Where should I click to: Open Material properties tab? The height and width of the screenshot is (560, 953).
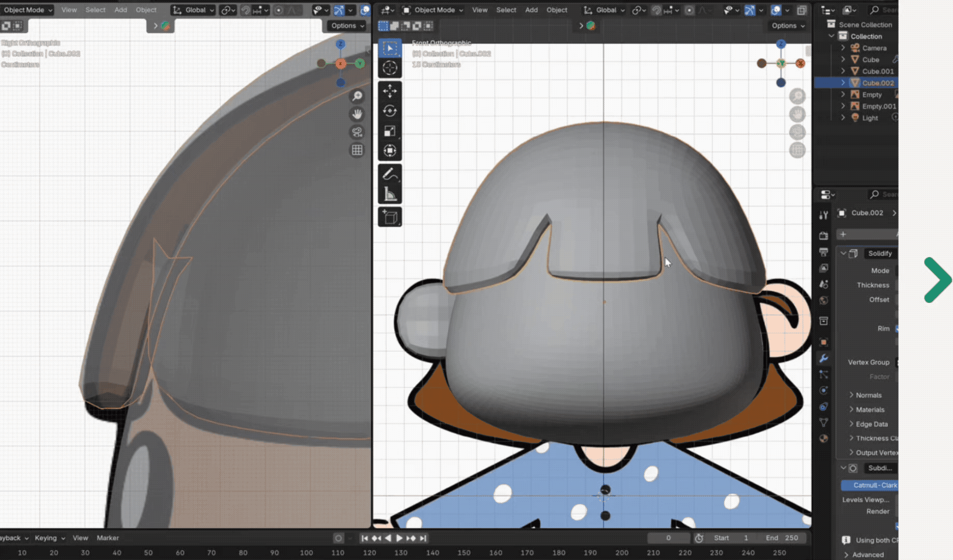pos(823,439)
